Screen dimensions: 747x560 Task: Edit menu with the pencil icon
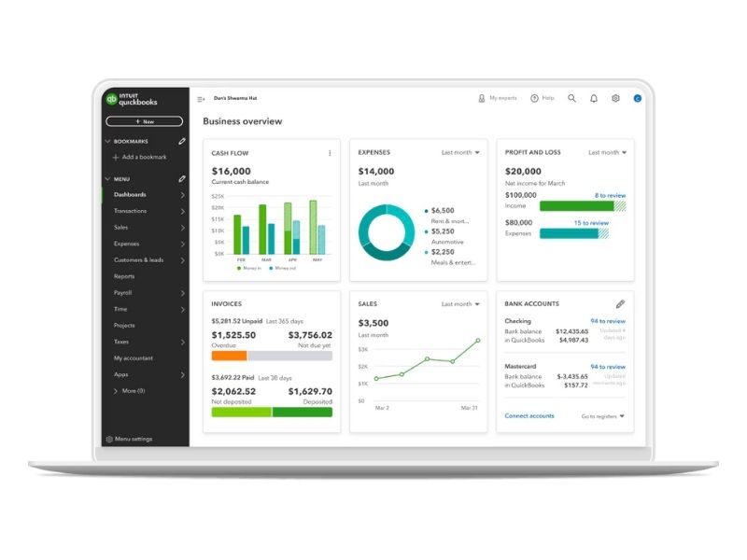tap(182, 178)
